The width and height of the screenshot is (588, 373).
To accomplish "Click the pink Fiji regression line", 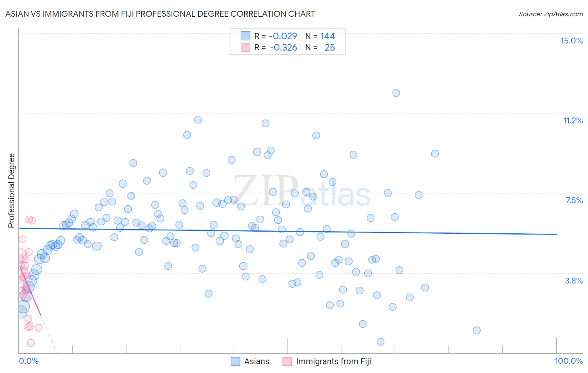I will [30, 290].
